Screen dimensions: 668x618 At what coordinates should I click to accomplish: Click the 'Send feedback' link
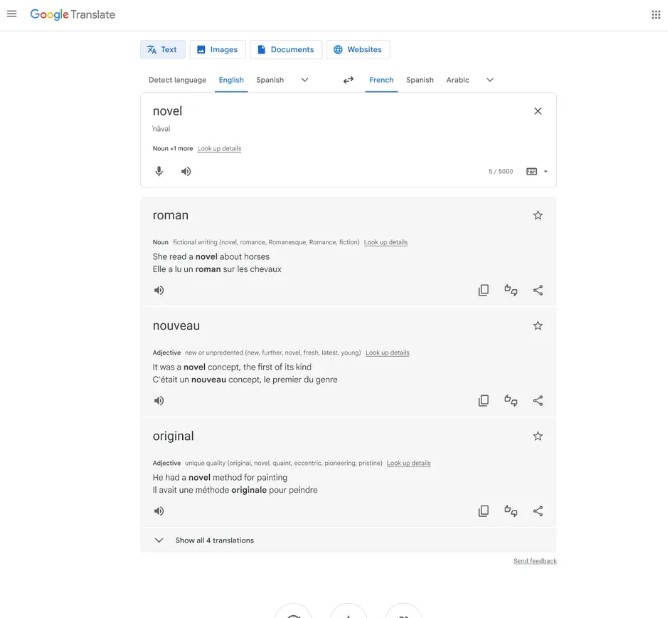click(535, 561)
